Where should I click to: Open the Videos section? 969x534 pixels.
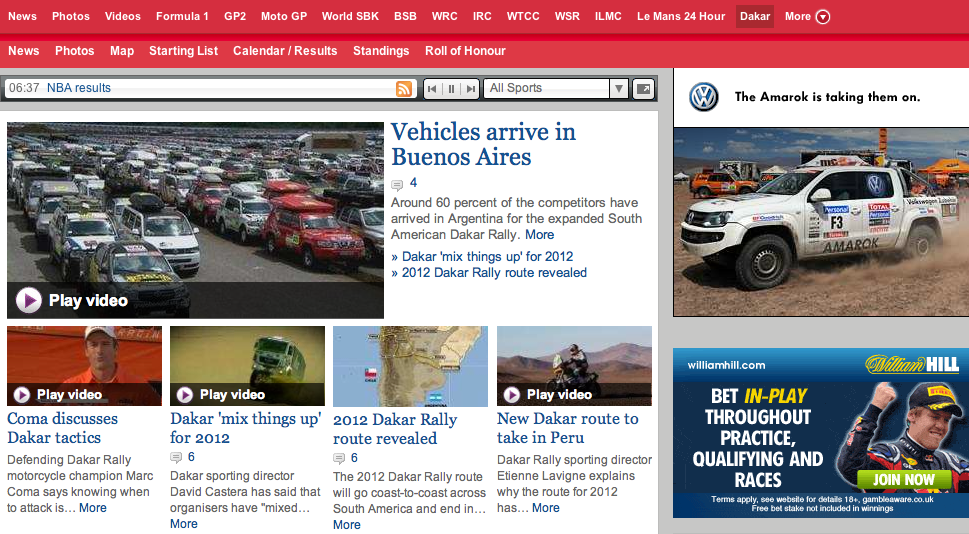pyautogui.click(x=122, y=16)
